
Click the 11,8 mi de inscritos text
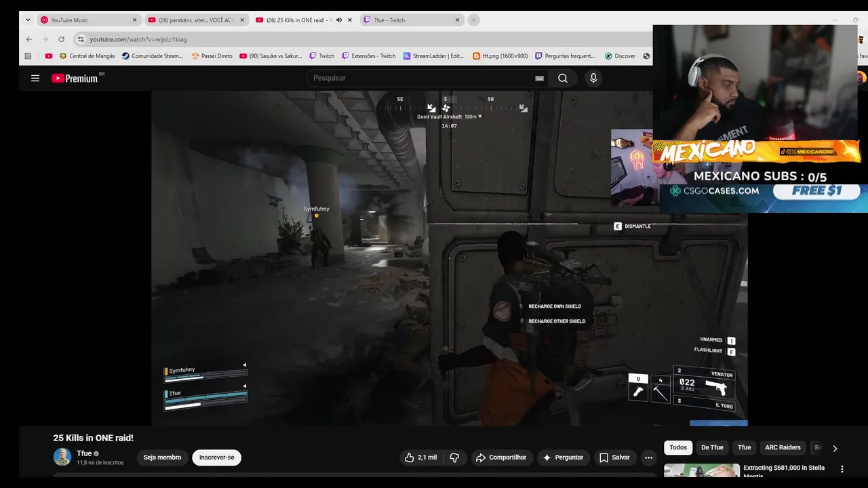pyautogui.click(x=100, y=463)
